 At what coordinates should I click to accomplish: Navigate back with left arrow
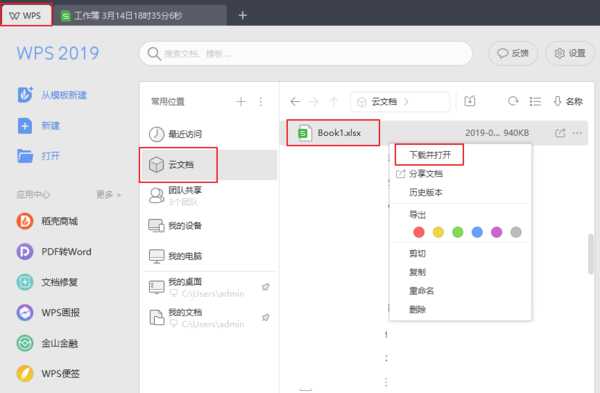295,102
